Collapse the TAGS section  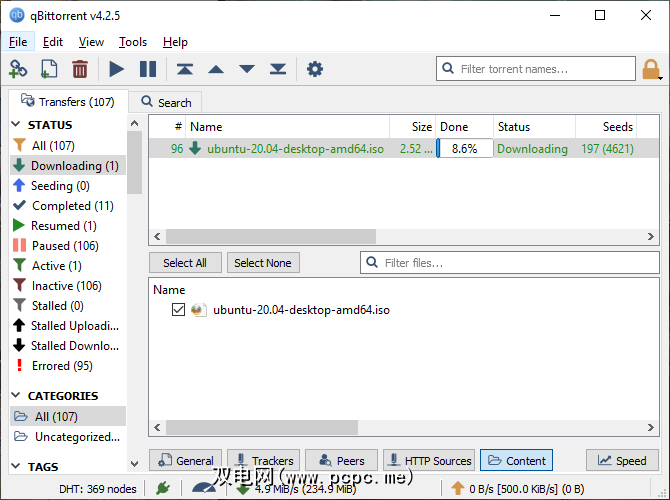click(x=16, y=466)
